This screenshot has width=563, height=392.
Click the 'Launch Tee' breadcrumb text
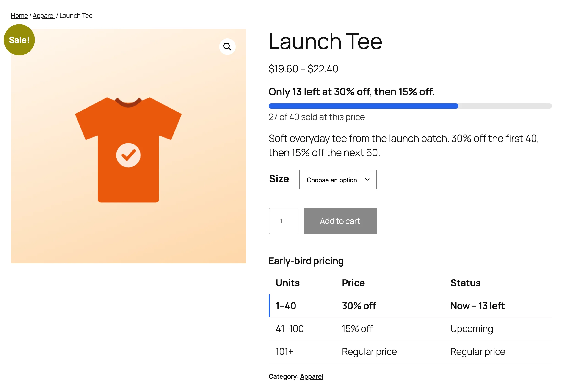point(76,15)
